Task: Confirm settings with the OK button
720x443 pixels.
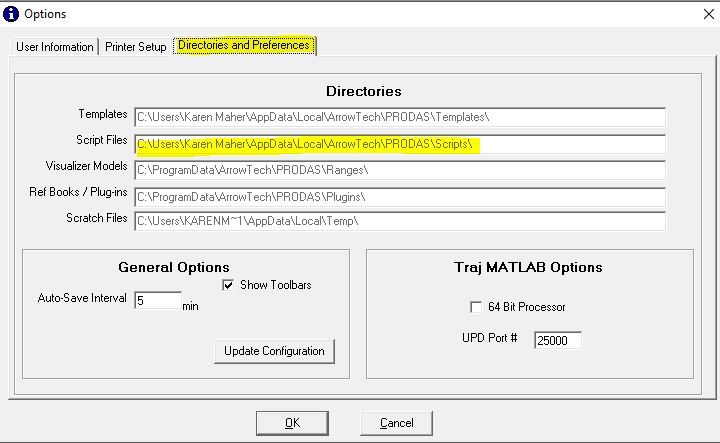Action: click(x=292, y=422)
